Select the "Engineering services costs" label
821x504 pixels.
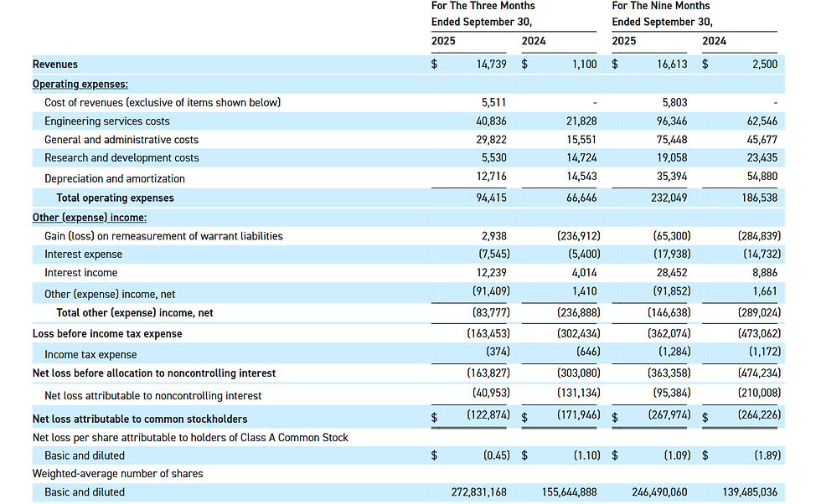pos(107,121)
